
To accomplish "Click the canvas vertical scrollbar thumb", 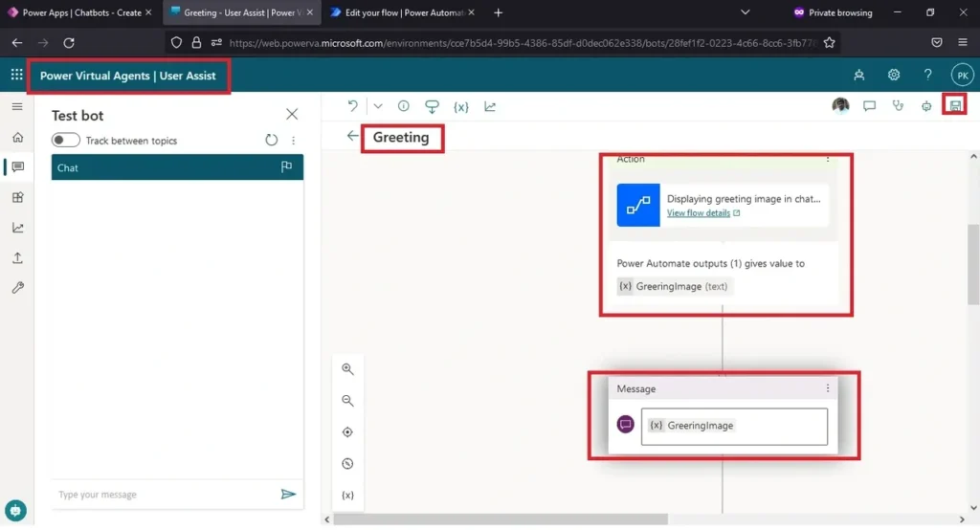I will point(973,264).
